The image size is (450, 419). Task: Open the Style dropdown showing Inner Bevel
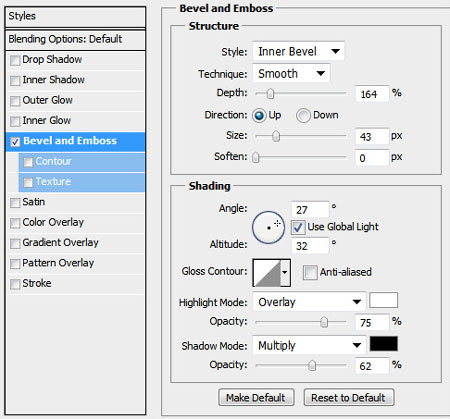click(298, 51)
